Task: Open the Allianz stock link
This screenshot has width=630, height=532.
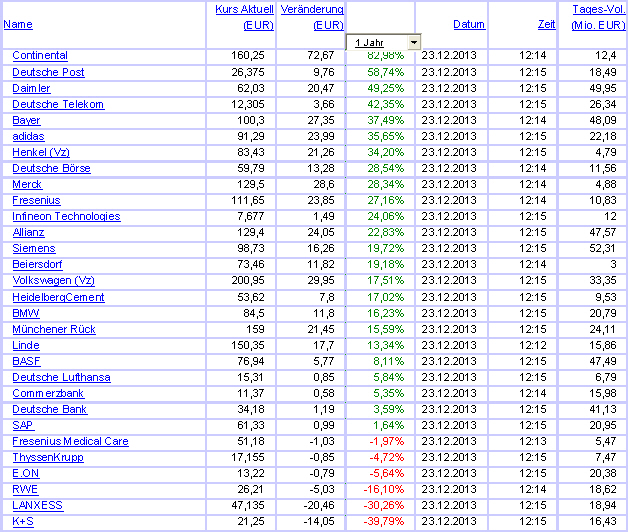Action: tap(28, 233)
